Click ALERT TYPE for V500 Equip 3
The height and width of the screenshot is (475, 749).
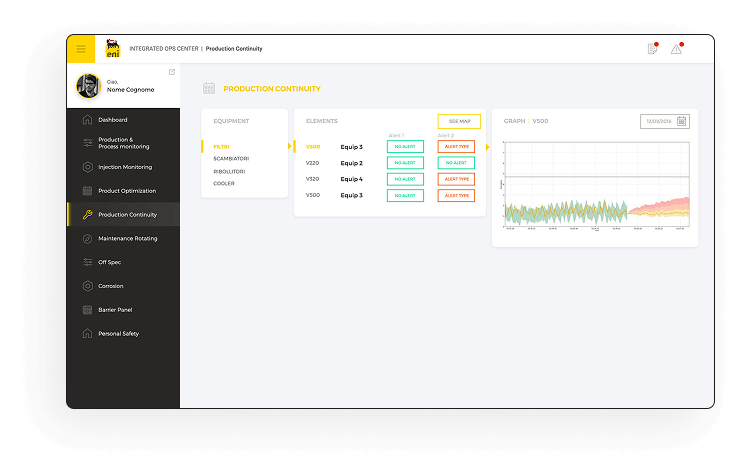456,147
